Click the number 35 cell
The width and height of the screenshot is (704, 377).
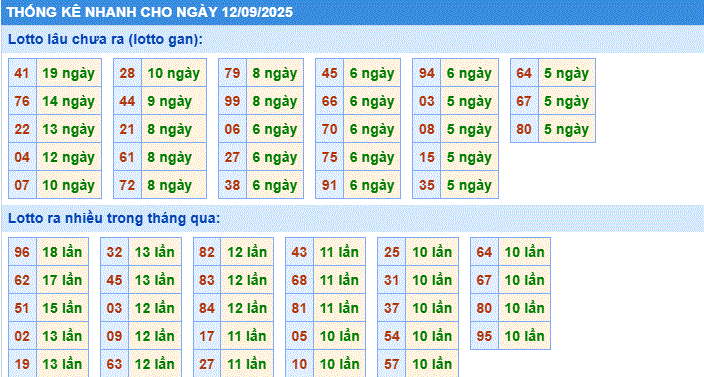(427, 185)
